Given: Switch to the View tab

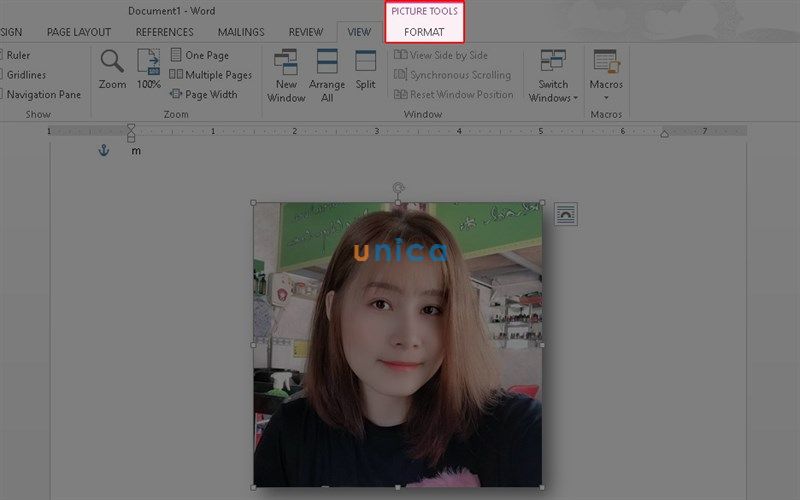Looking at the screenshot, I should [x=359, y=32].
